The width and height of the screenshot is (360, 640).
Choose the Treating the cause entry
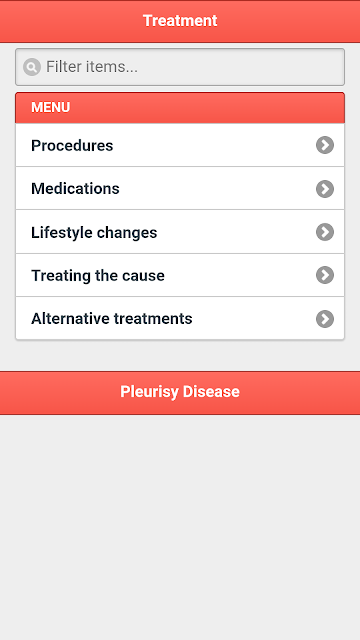point(180,275)
